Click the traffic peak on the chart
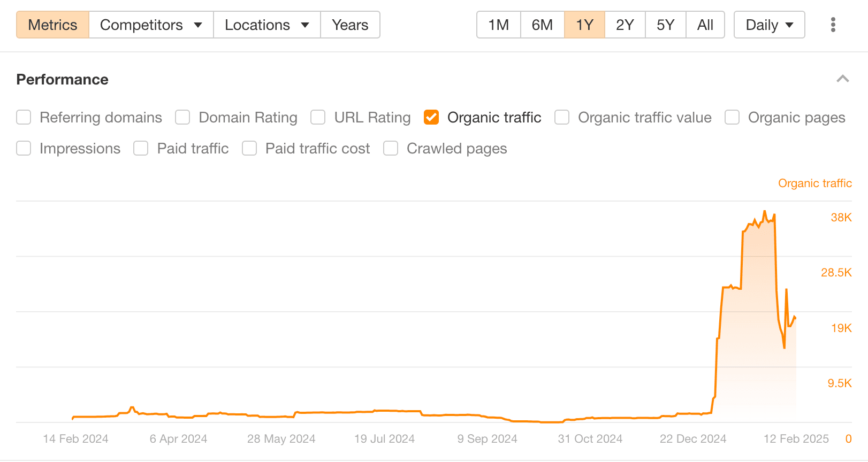868x462 pixels. 764,212
